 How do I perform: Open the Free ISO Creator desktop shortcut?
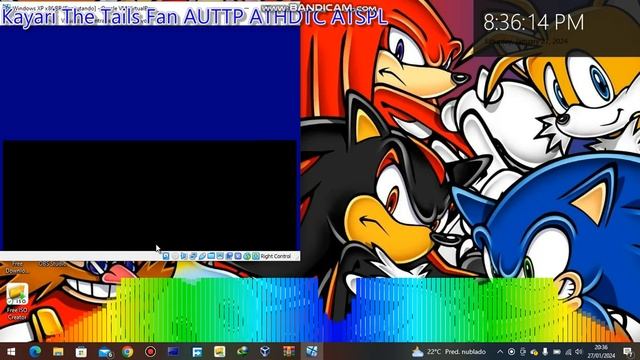point(17,302)
